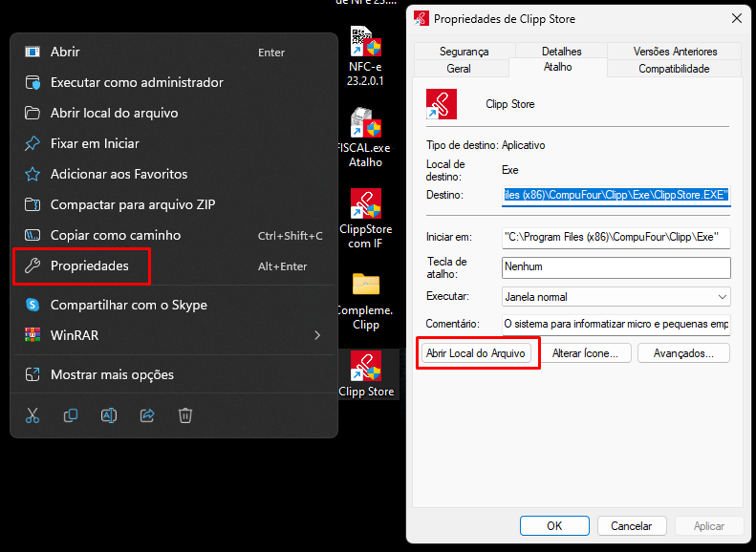Click the Delete trash icon in context menu
This screenshot has width=756, height=552.
tap(185, 415)
